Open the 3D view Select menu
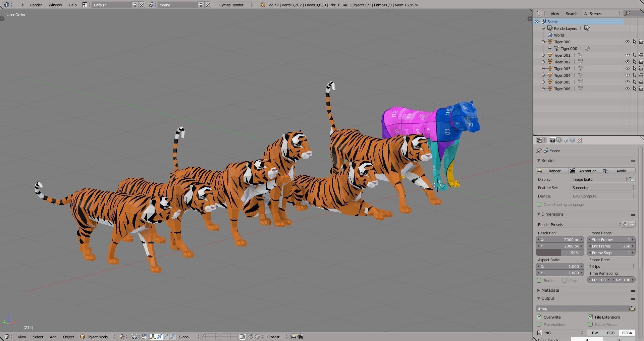The image size is (644, 341). tap(38, 337)
